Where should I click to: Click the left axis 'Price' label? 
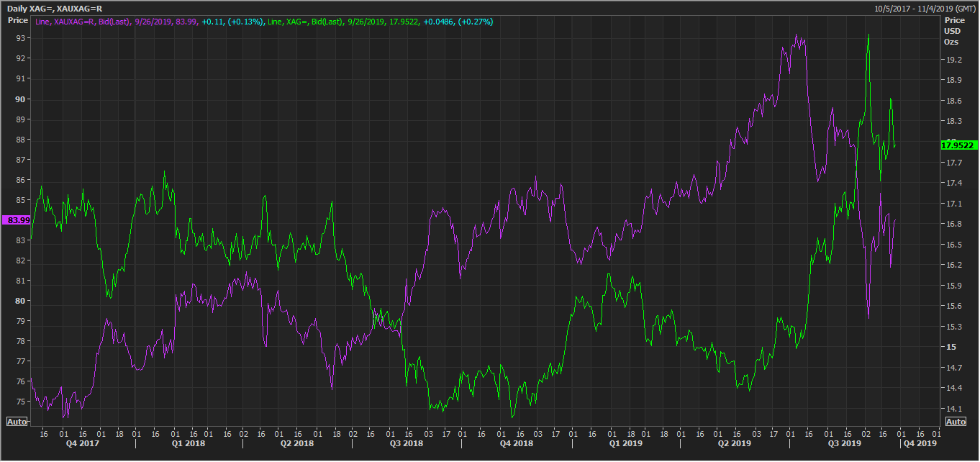coord(17,21)
